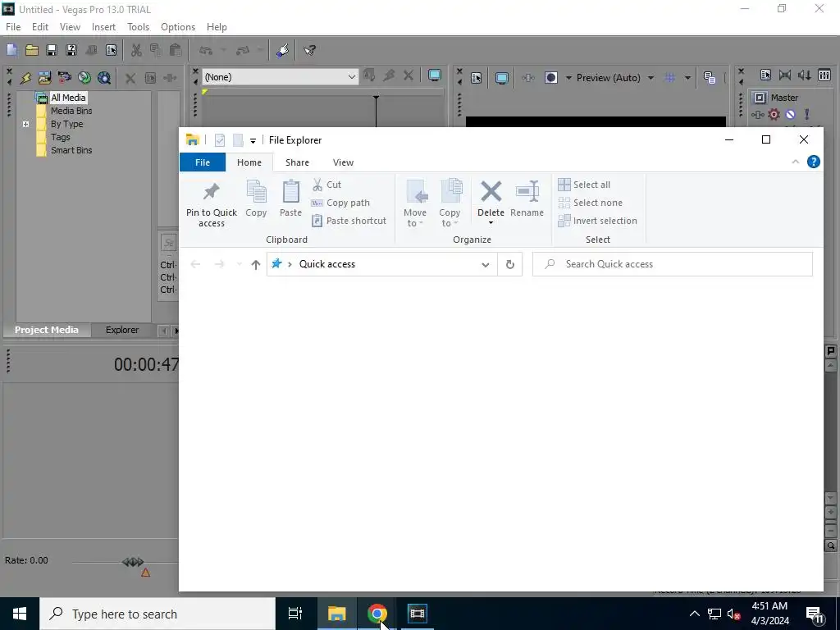Open Customize Quick Access Toolbar dropdown
Screen dimensions: 840x630
coord(253,141)
